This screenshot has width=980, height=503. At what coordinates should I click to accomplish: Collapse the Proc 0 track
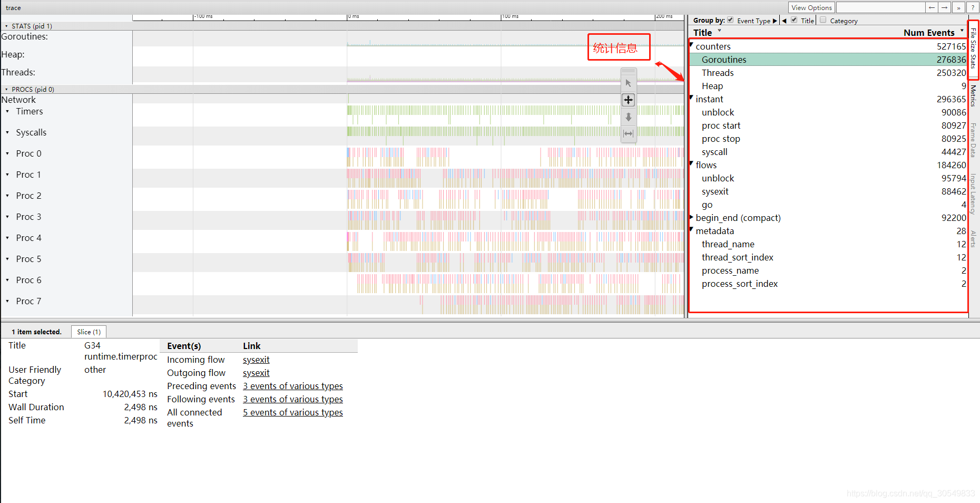(7, 153)
